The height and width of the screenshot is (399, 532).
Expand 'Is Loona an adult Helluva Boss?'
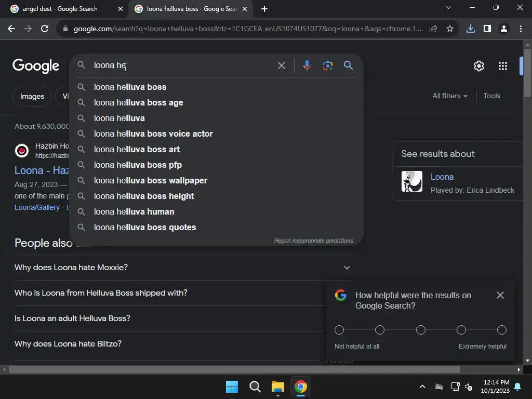170,318
